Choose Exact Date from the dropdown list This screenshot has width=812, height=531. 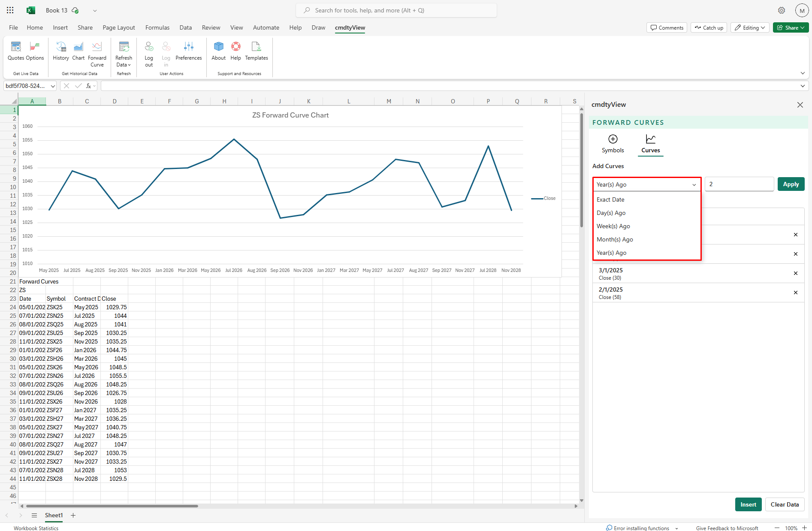[646, 199]
